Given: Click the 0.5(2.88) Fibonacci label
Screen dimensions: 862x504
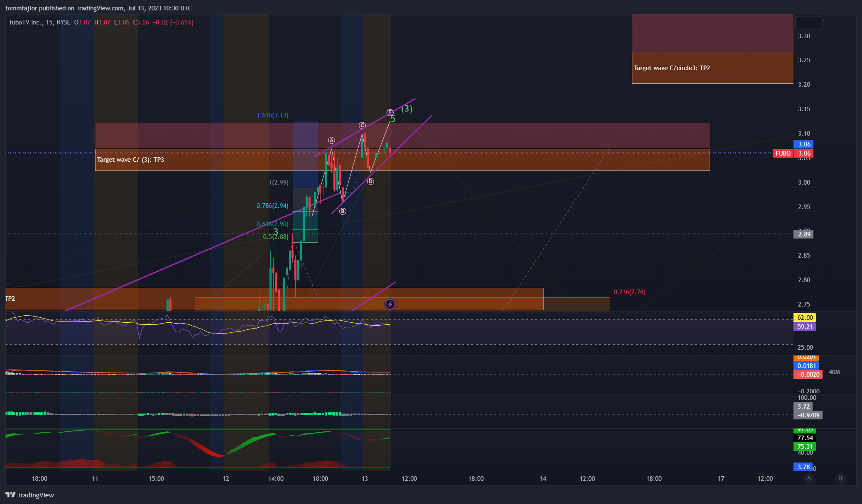Looking at the screenshot, I should 276,237.
